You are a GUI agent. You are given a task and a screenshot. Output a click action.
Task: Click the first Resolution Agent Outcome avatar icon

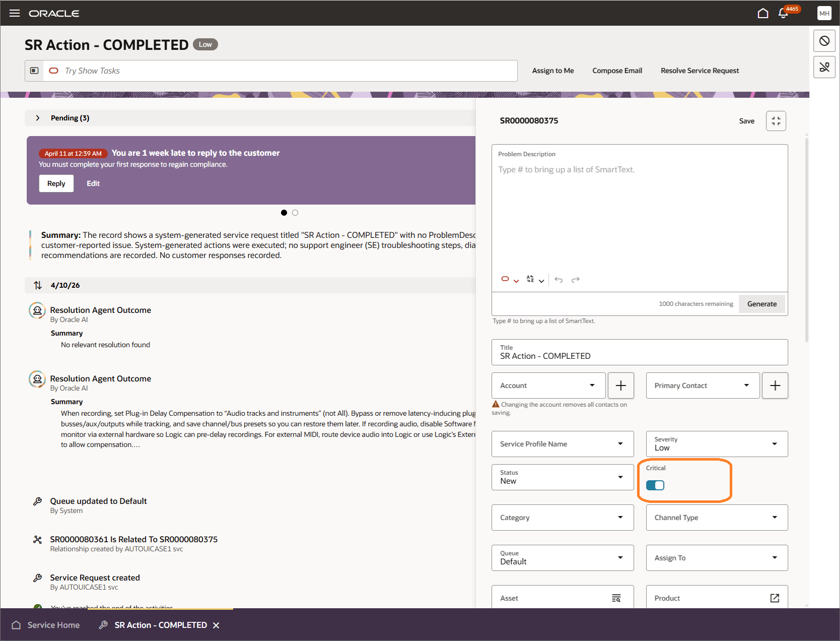[37, 310]
